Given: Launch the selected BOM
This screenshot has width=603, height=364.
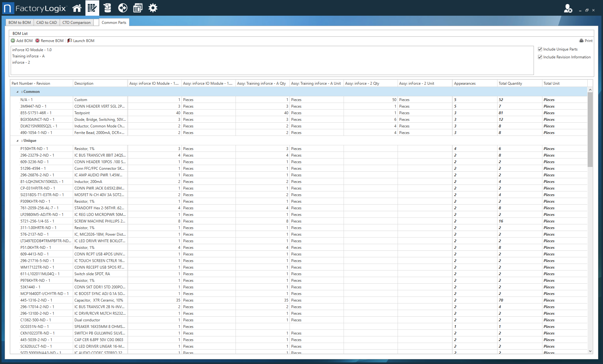Looking at the screenshot, I should 81,41.
